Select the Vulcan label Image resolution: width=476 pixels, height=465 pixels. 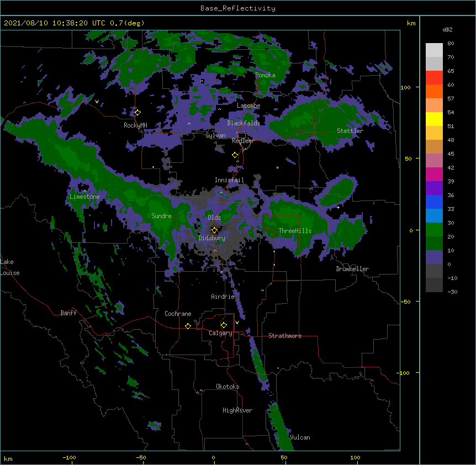[x=300, y=437]
